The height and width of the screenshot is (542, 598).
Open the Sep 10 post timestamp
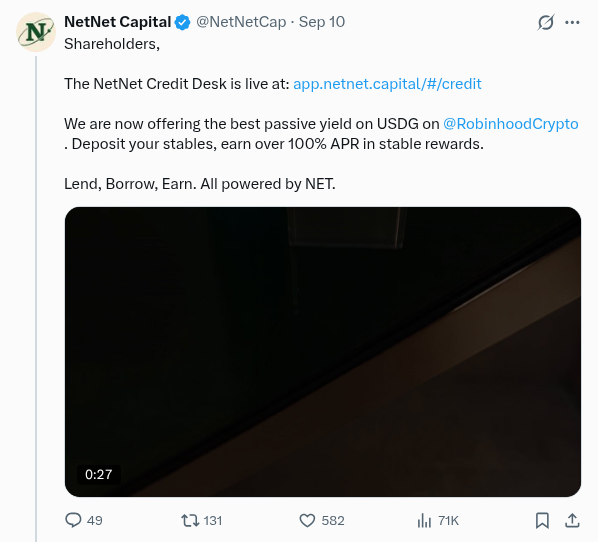pyautogui.click(x=322, y=22)
